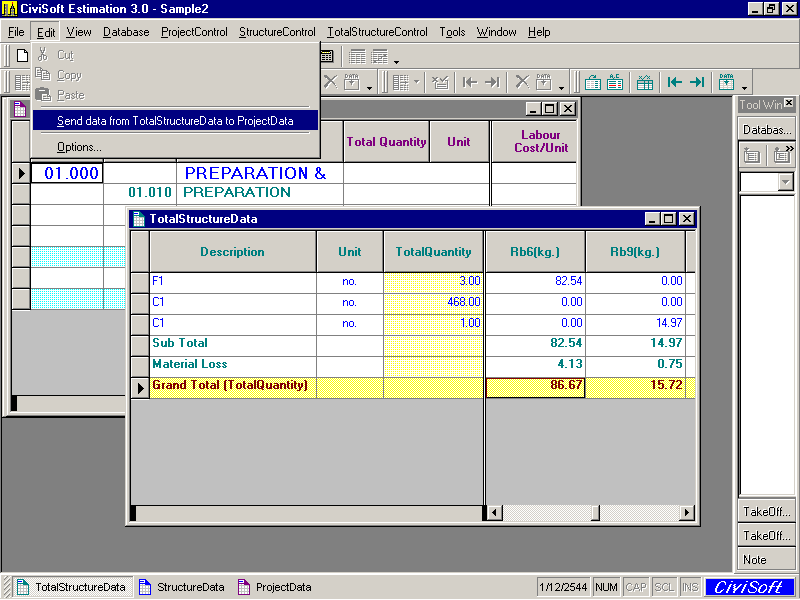Click the lower TakeOff... button
Viewport: 800px width, 600px height.
click(x=766, y=536)
